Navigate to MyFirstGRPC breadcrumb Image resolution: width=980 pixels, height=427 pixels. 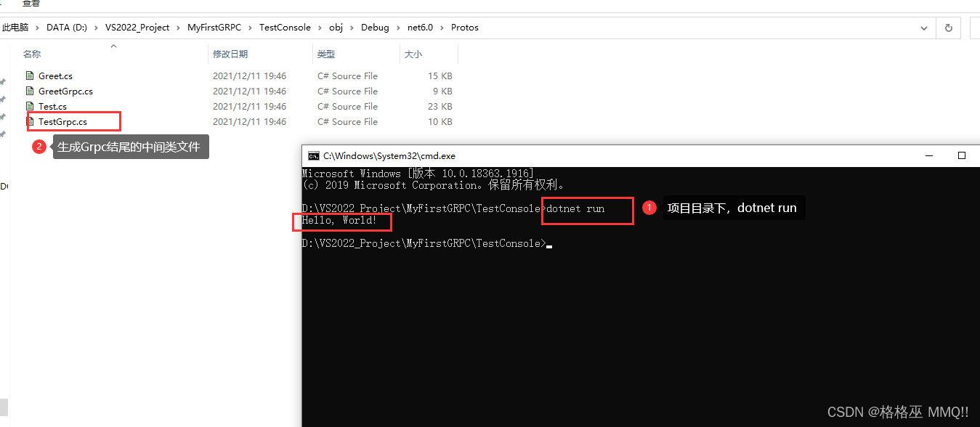(214, 28)
